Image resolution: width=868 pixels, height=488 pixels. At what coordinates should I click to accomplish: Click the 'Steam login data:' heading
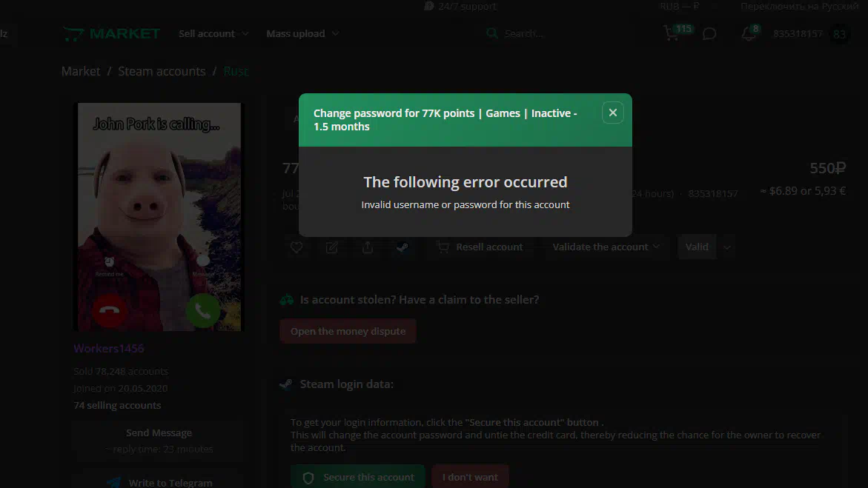pyautogui.click(x=347, y=384)
